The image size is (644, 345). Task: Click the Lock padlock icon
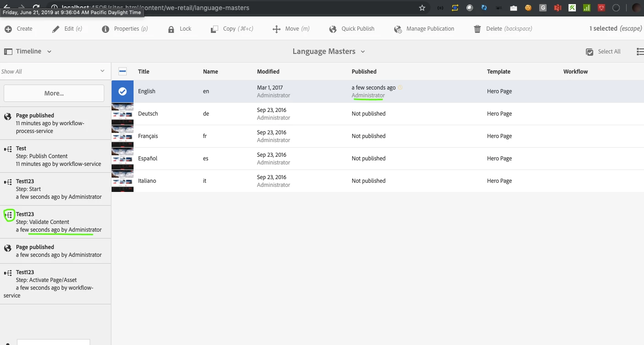(x=171, y=29)
